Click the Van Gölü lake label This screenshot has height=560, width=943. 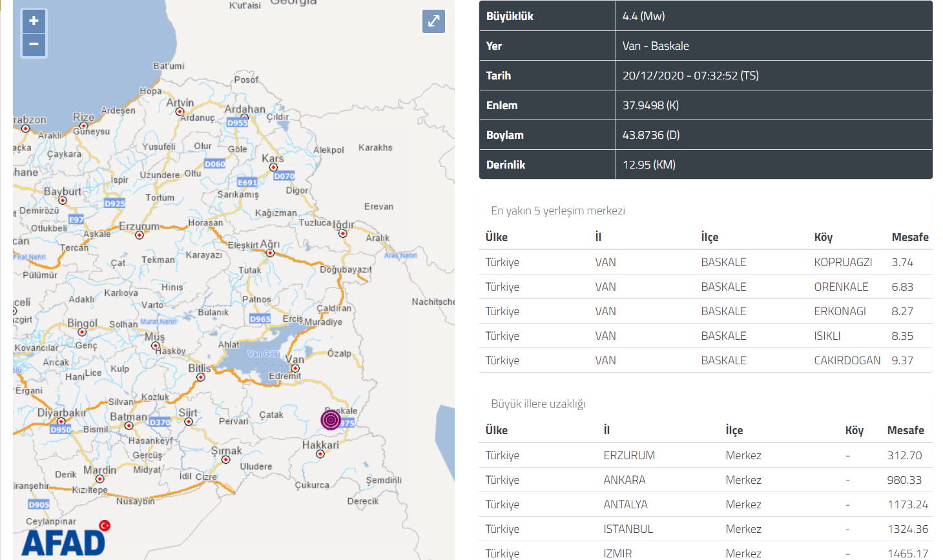264,354
